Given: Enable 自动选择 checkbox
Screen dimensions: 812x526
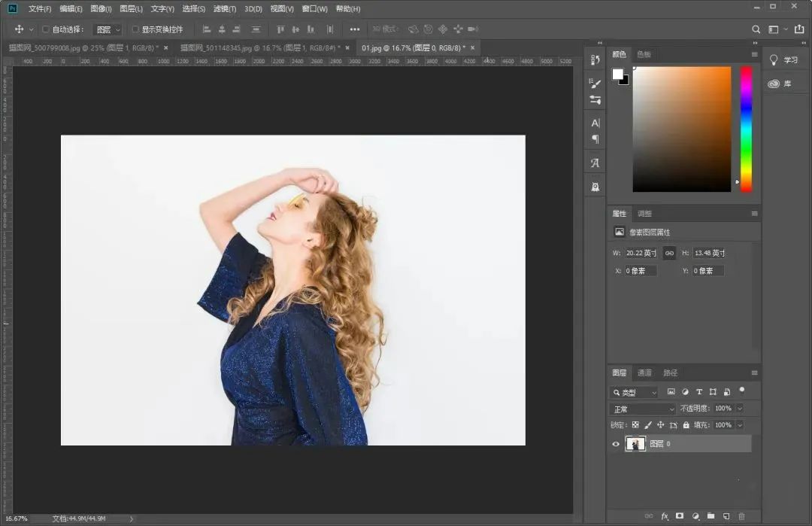Looking at the screenshot, I should (45, 29).
